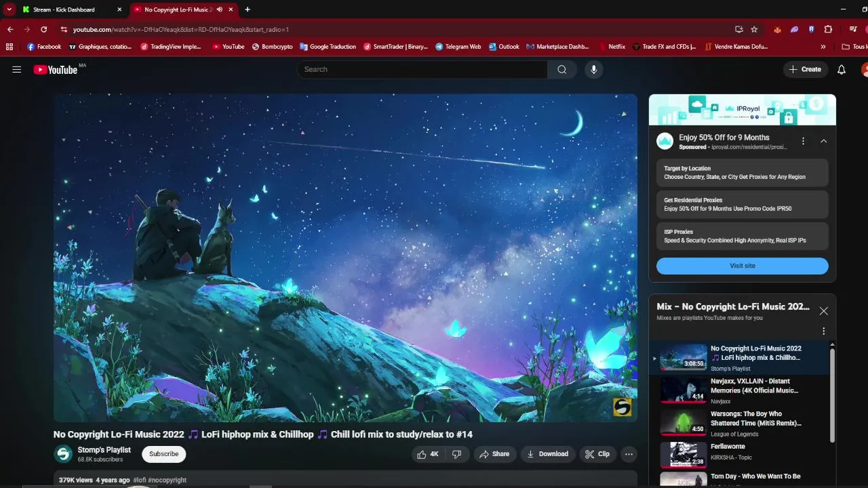This screenshot has width=868, height=488.
Task: Open the media controls icon in toolbar
Action: tap(853, 29)
